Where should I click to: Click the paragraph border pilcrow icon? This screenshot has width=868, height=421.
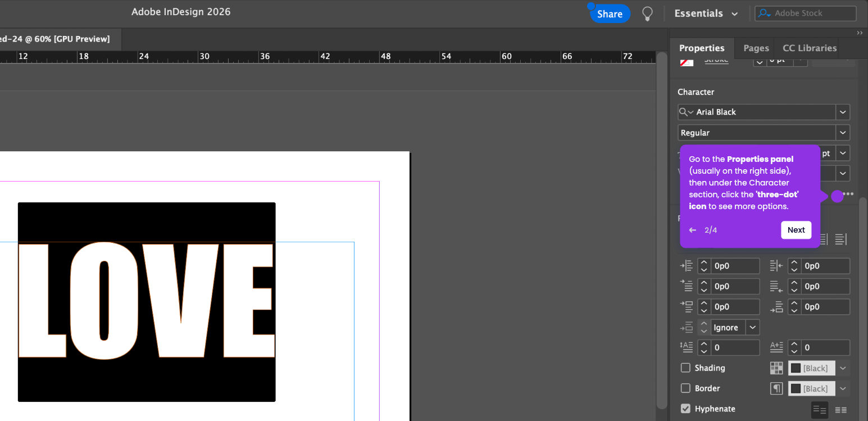coord(776,388)
